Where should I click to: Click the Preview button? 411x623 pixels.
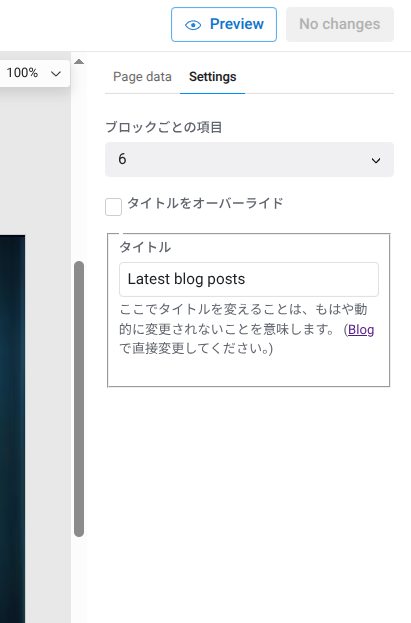click(x=224, y=24)
